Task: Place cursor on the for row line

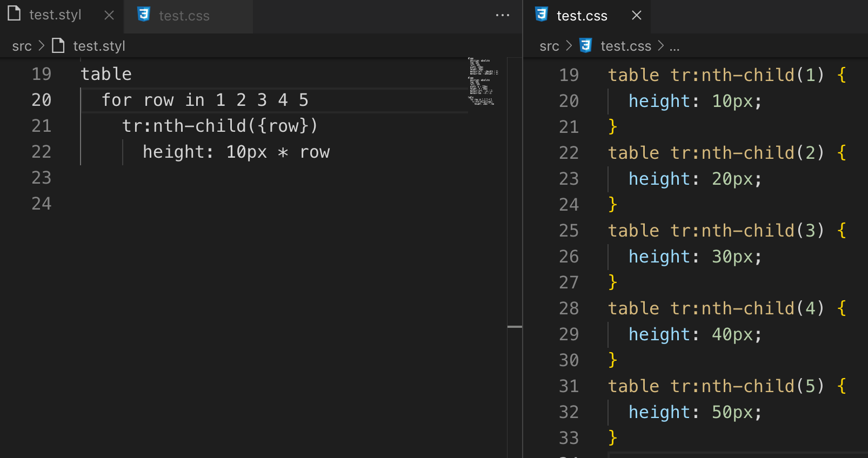Action: [205, 100]
